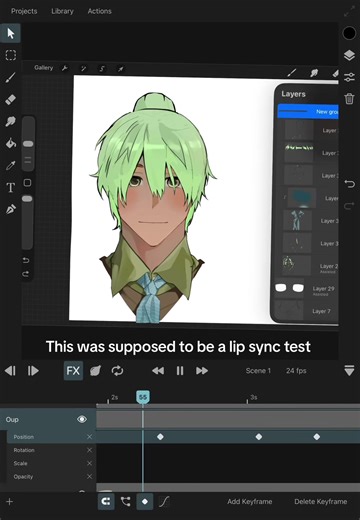Click the playhead marker labeled 55
This screenshot has height=520, width=360.
point(143,397)
